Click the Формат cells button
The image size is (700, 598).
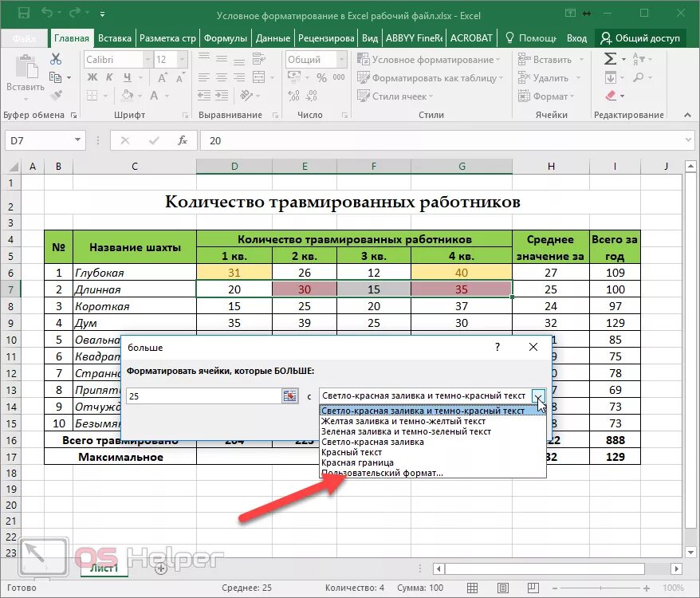tap(546, 96)
